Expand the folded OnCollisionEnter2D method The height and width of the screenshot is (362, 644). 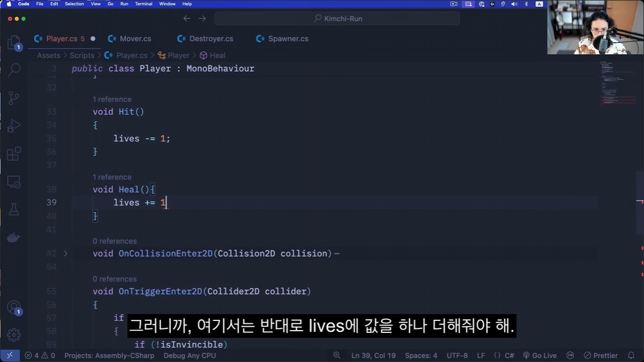pyautogui.click(x=65, y=254)
